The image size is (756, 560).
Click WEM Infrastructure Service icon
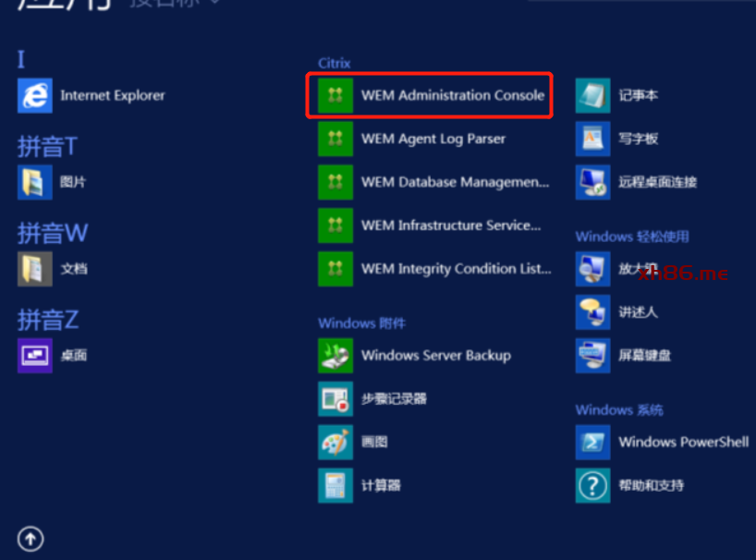335,225
